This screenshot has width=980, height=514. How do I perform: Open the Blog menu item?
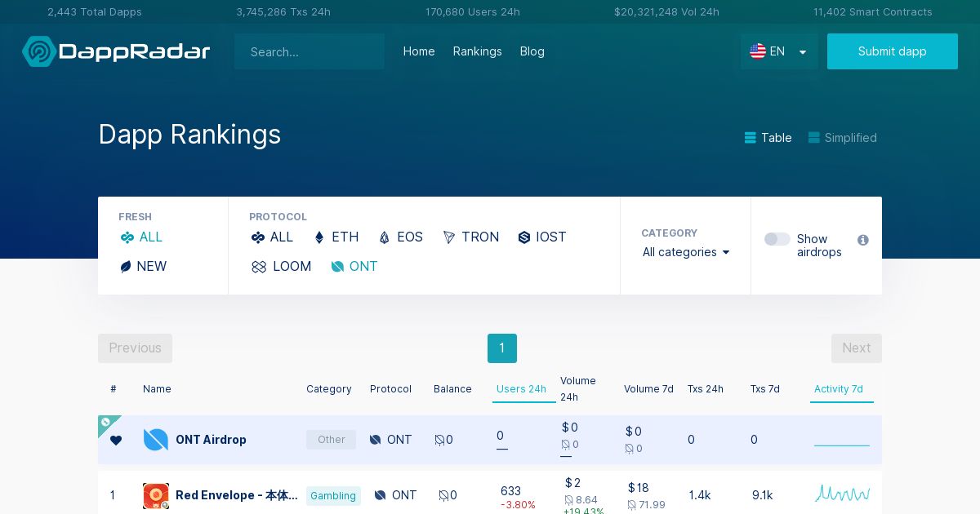click(532, 51)
